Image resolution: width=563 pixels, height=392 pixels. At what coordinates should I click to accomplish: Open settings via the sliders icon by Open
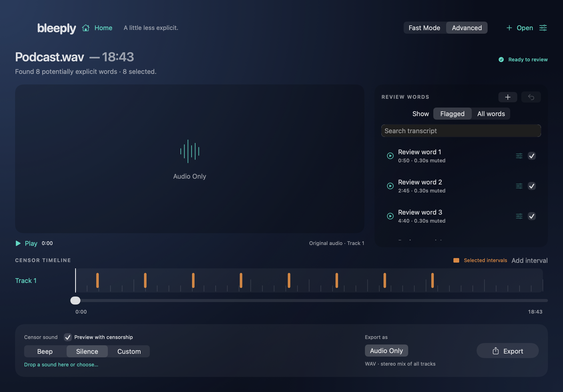click(x=543, y=28)
